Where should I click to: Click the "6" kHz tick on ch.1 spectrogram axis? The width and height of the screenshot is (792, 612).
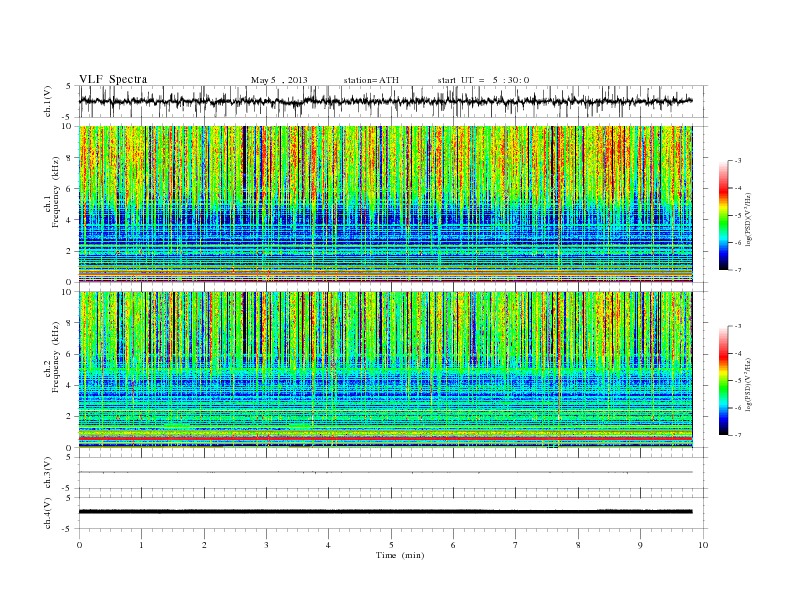click(x=69, y=189)
